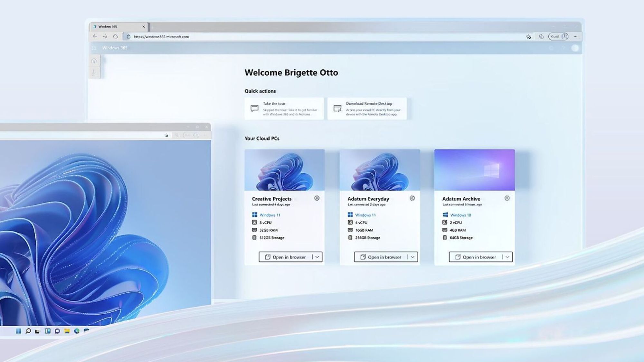The height and width of the screenshot is (362, 644).
Task: Click the Guest profile button
Action: click(x=558, y=36)
